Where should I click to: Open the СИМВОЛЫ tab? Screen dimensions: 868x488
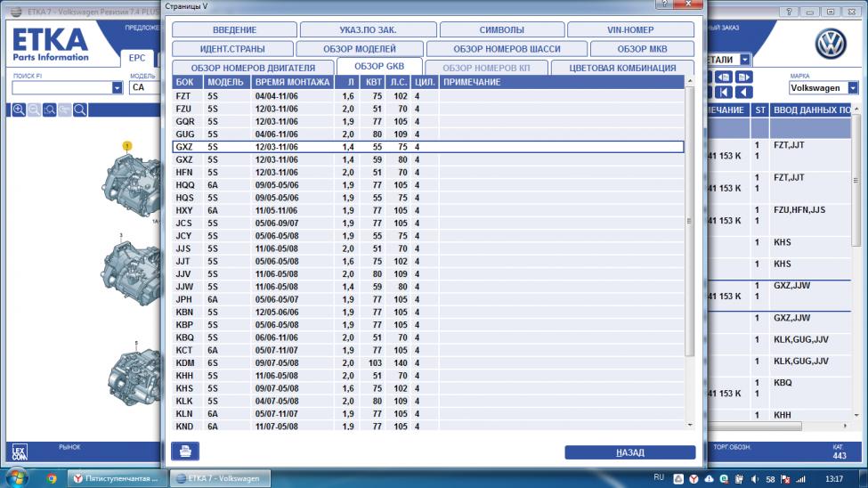tap(501, 30)
